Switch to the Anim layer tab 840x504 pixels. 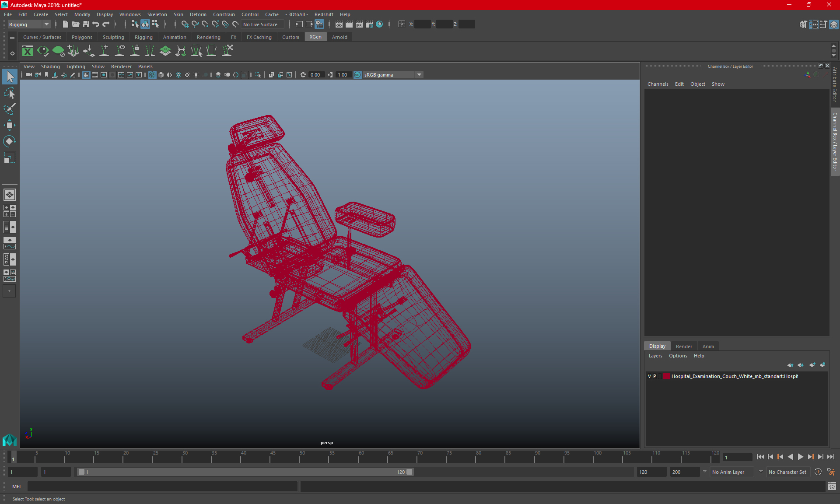click(708, 346)
